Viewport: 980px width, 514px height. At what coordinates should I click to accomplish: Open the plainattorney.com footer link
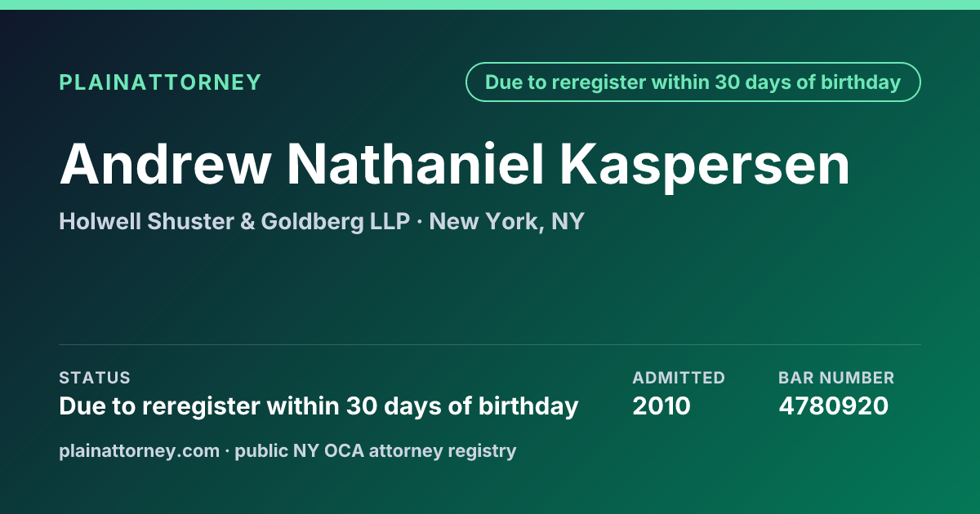click(139, 450)
